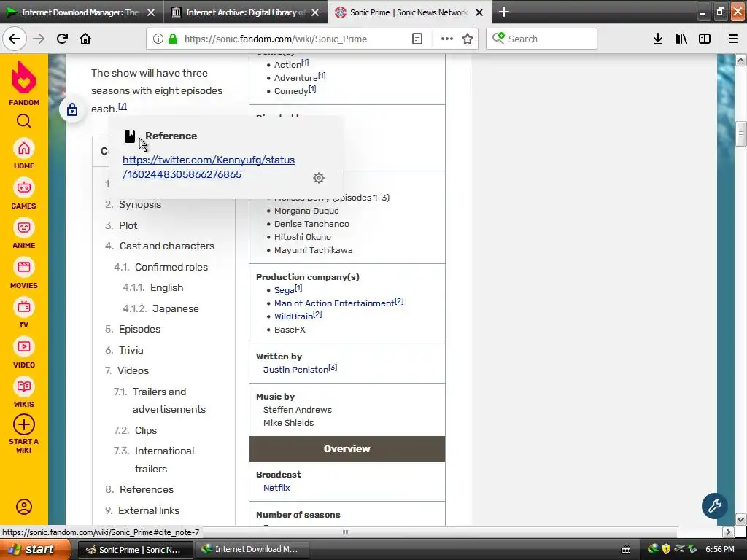Open the Video section icon
The width and height of the screenshot is (747, 560).
(x=24, y=346)
